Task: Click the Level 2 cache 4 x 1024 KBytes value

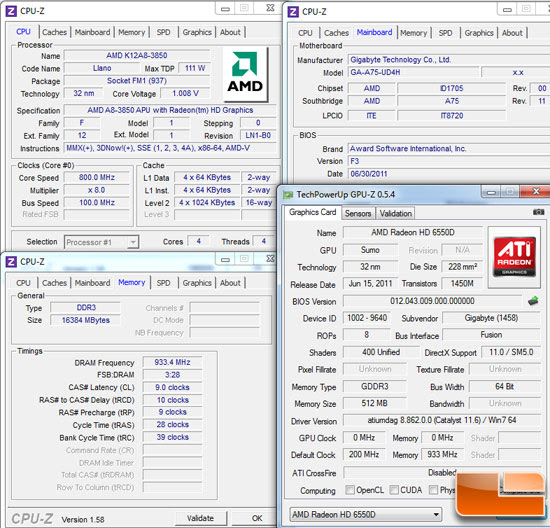Action: 207,203
